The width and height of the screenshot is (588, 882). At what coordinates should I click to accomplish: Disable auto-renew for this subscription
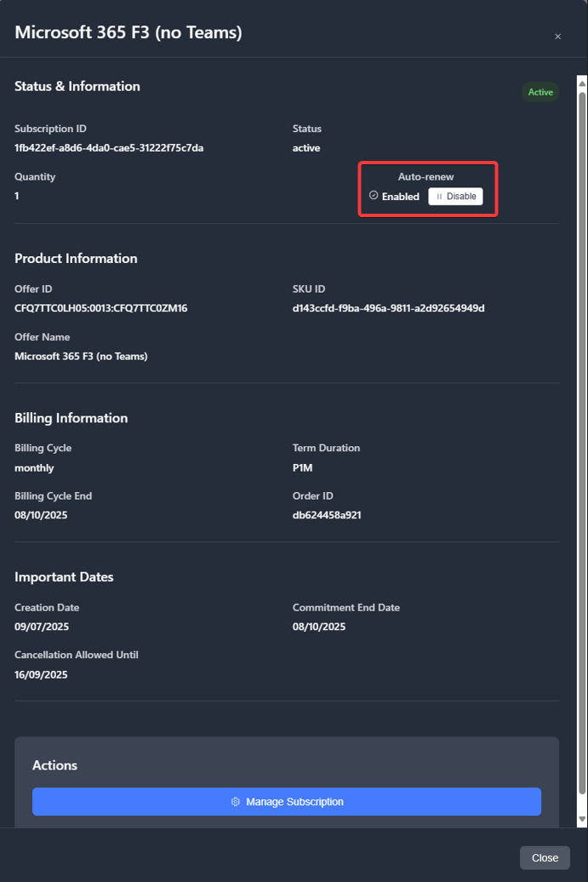[455, 197]
